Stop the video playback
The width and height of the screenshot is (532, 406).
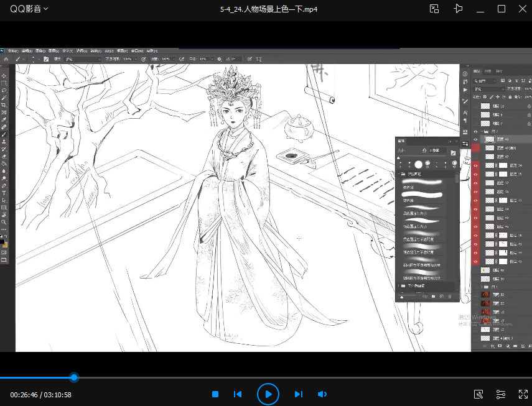[x=215, y=394]
